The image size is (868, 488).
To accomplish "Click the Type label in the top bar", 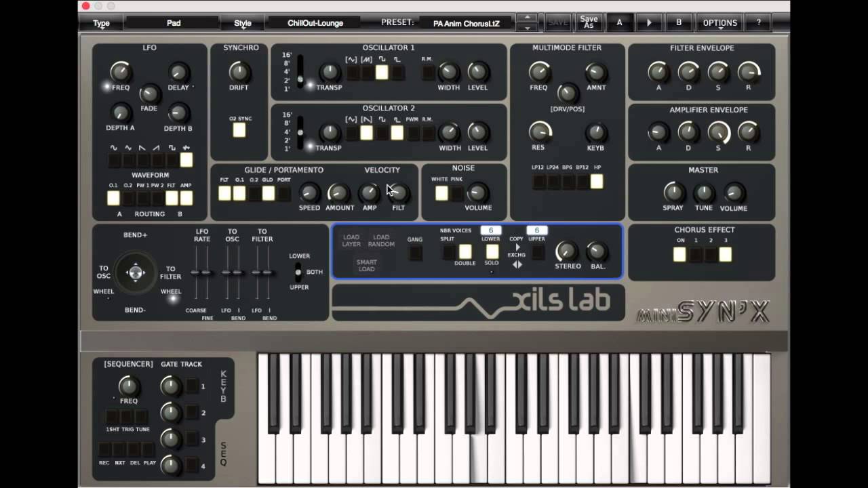I will coord(101,23).
